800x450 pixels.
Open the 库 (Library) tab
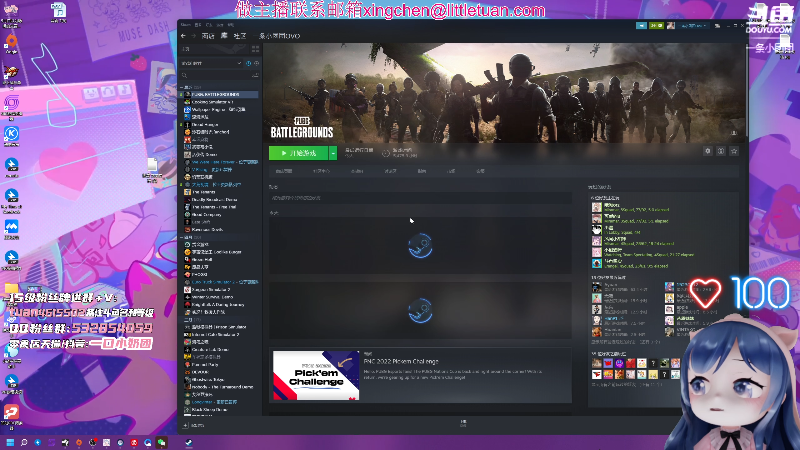pos(224,36)
